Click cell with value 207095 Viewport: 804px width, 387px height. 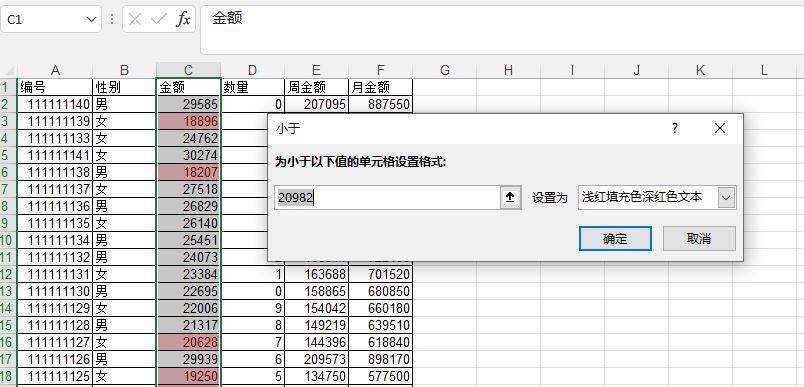pyautogui.click(x=316, y=105)
